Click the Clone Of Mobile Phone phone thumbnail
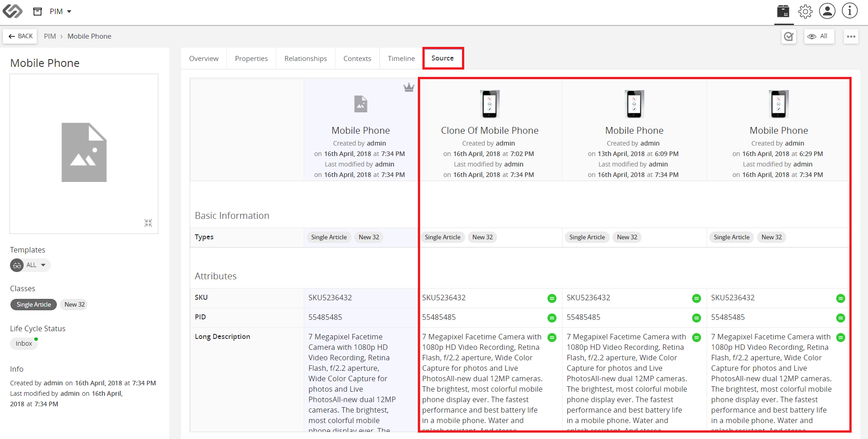Image resolution: width=868 pixels, height=439 pixels. (490, 104)
